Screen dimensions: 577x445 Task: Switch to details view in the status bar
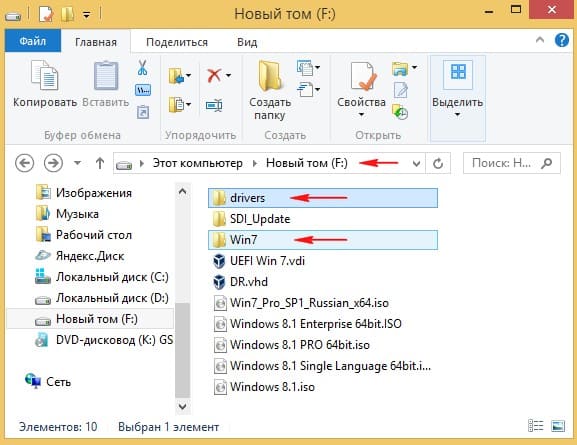tap(536, 426)
